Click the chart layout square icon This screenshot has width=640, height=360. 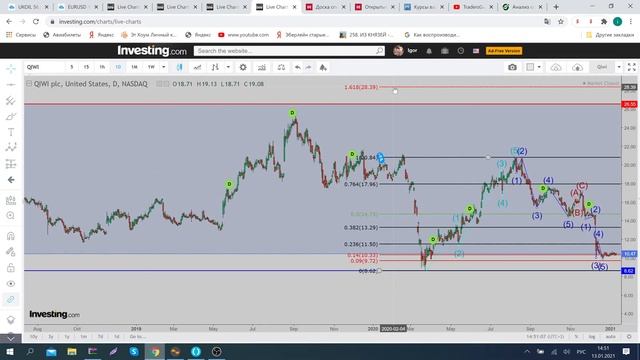coord(530,67)
